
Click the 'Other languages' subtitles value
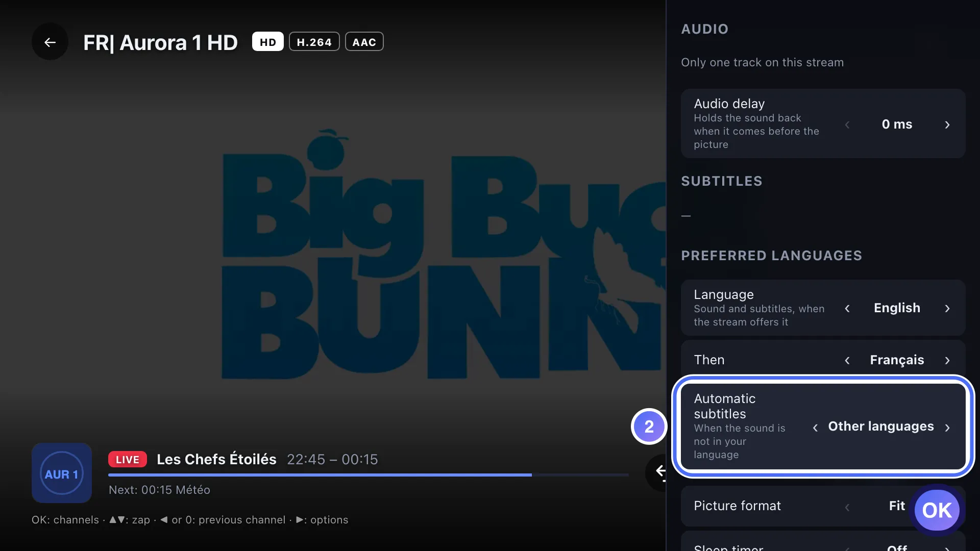(881, 427)
